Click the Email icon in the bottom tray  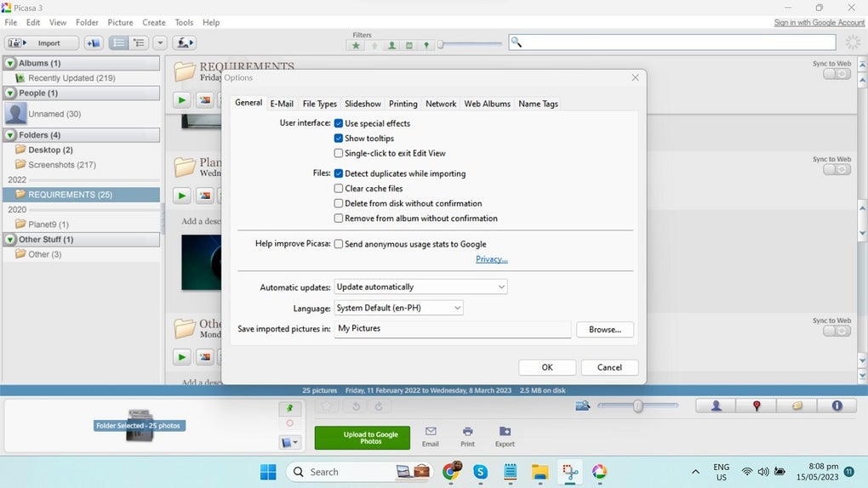430,436
